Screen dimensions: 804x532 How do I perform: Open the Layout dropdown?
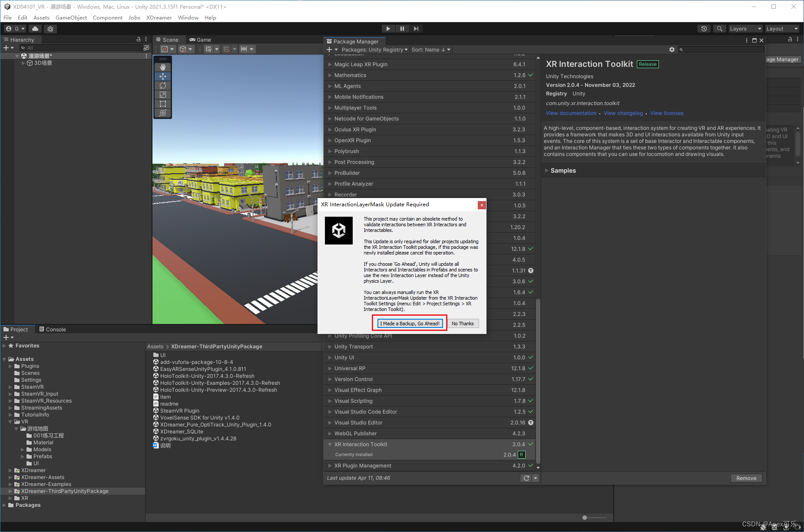pos(782,29)
